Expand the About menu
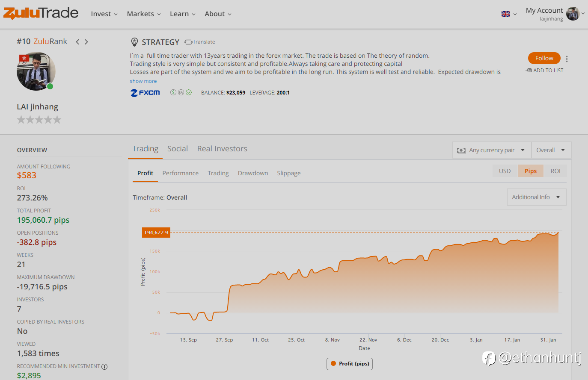 (218, 14)
